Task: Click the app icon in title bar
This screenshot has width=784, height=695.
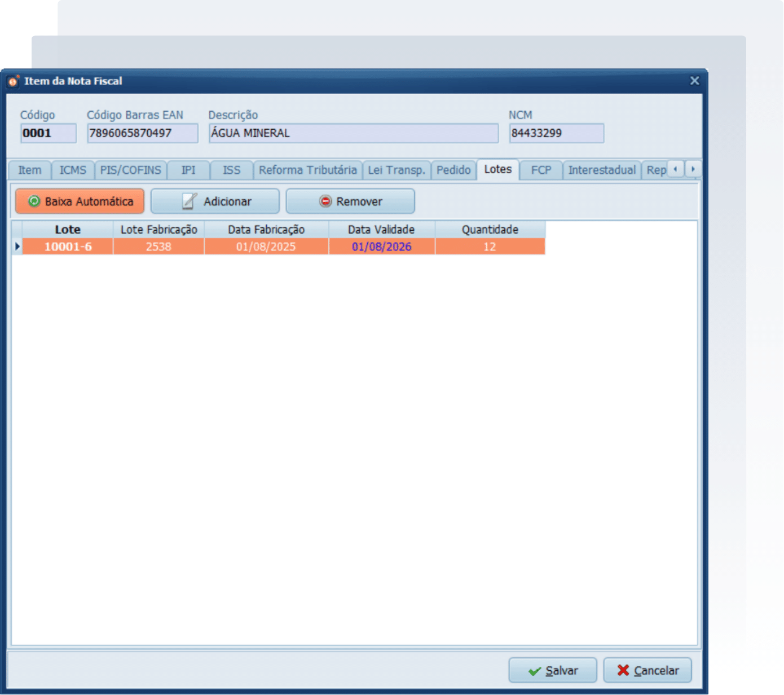Action: click(x=13, y=81)
